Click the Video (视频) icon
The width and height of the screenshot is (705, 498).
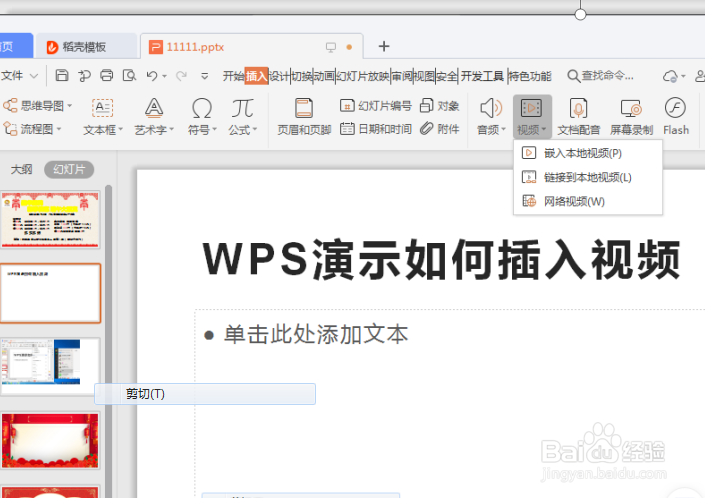(531, 108)
